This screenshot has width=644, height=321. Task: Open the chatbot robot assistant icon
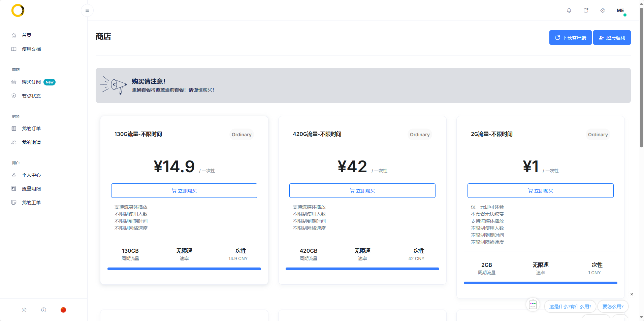click(x=533, y=305)
